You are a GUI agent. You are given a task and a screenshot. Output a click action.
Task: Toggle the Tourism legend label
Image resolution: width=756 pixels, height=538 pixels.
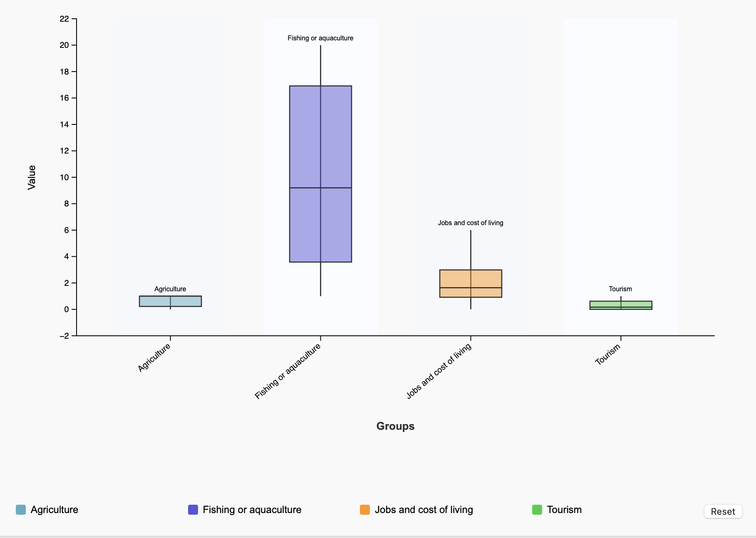pyautogui.click(x=564, y=510)
